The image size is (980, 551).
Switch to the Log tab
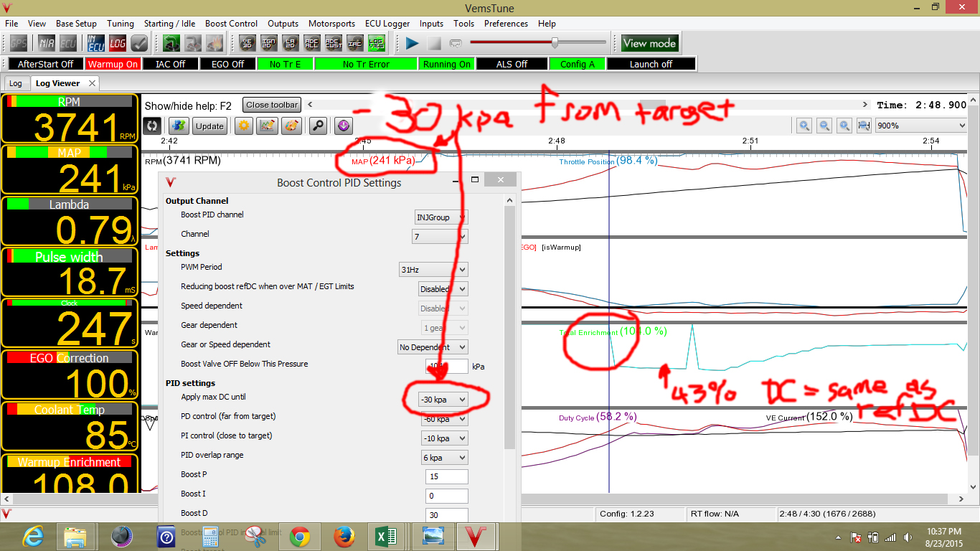coord(16,83)
